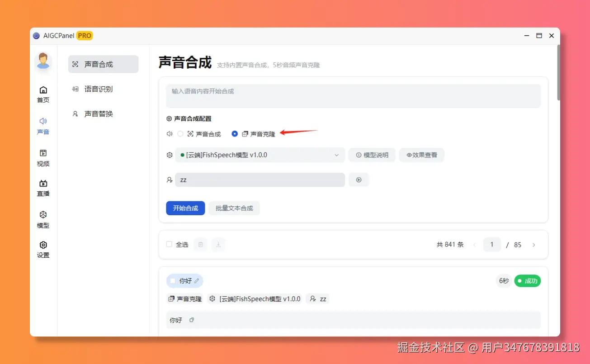Viewport: 590px width, 364px height.
Task: Minimize the AIGCPanel window
Action: coord(527,36)
